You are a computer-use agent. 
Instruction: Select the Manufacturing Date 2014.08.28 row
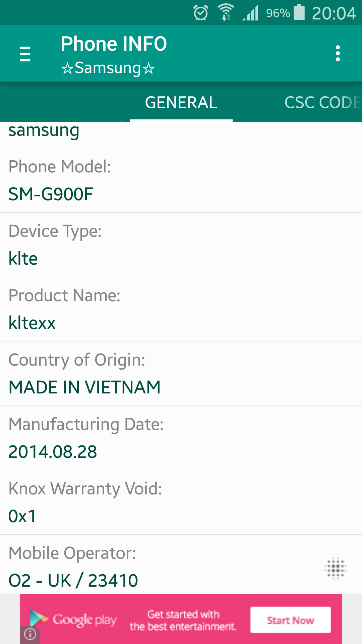click(x=181, y=438)
